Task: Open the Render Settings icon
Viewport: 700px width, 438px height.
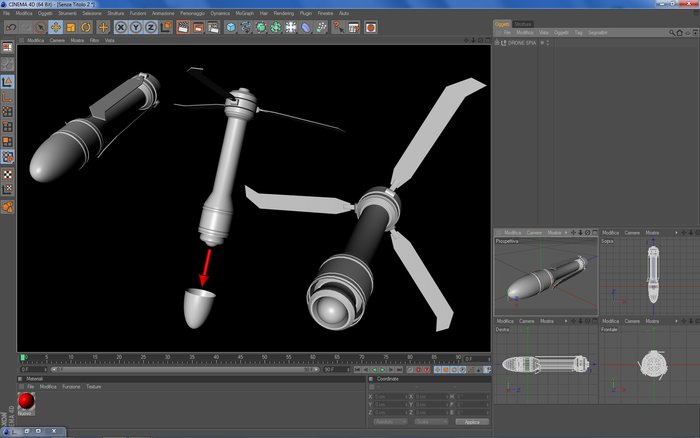Action: click(213, 27)
